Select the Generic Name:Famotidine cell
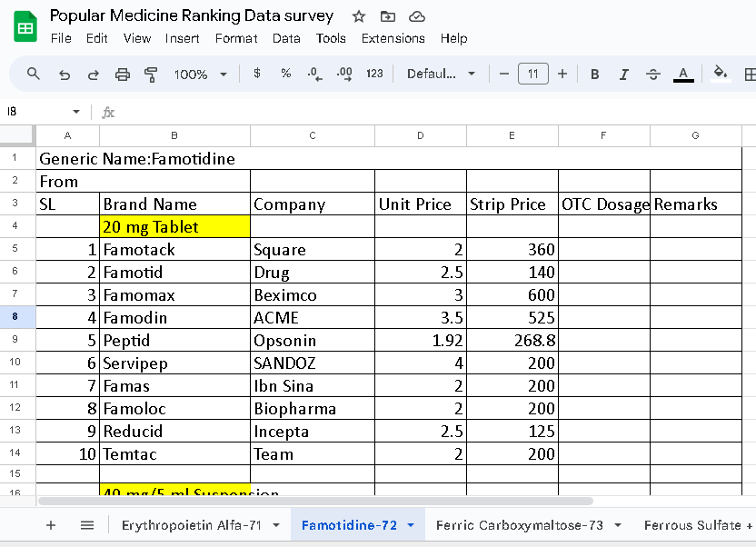756x547 pixels. 389,159
